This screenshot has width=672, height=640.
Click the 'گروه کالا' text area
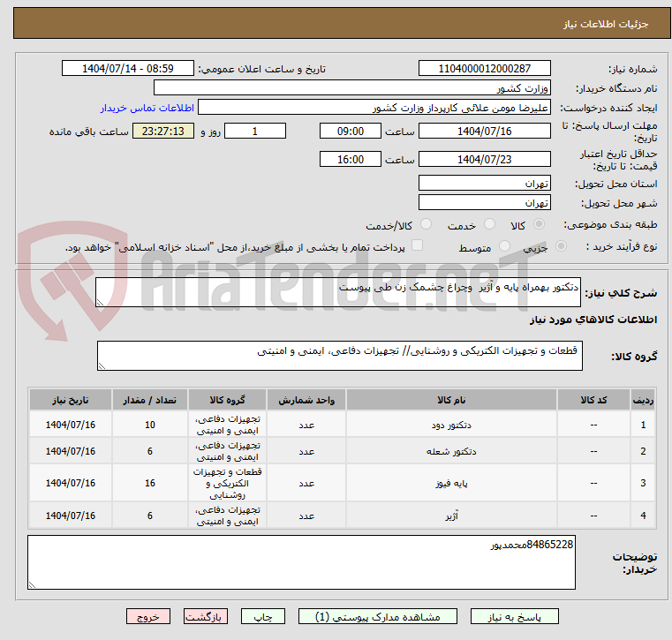point(339,356)
